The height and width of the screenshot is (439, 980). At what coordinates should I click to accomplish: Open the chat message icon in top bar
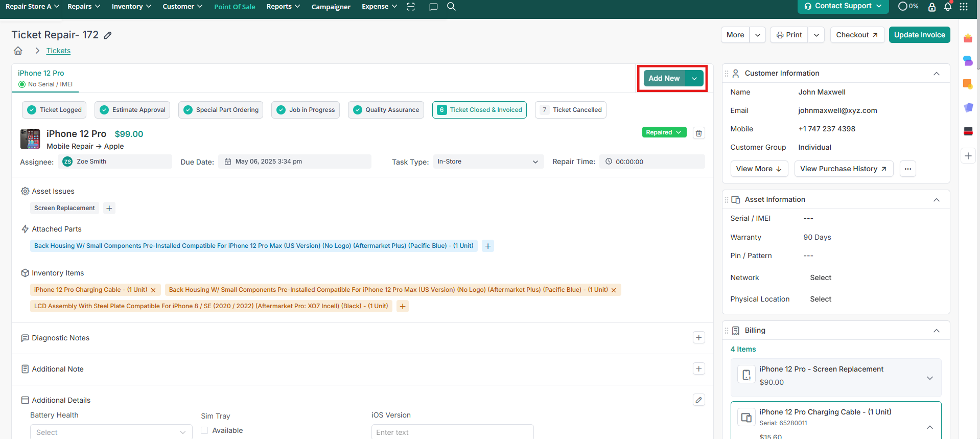click(x=433, y=7)
